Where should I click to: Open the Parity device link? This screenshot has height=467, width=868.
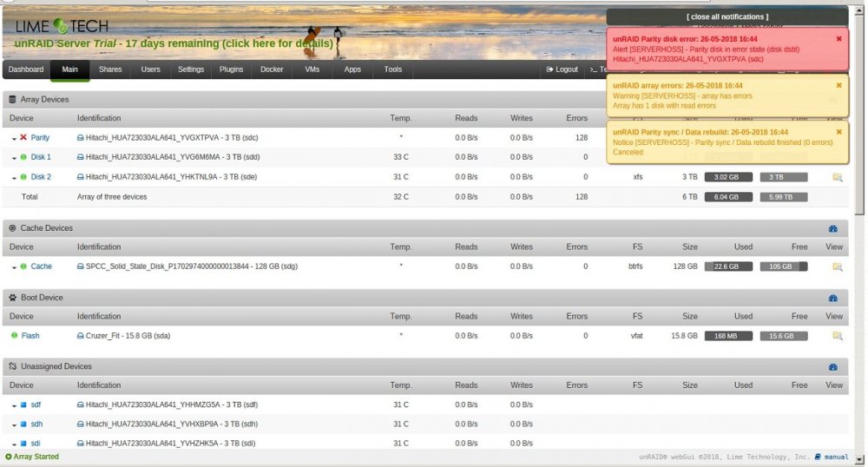(x=40, y=137)
